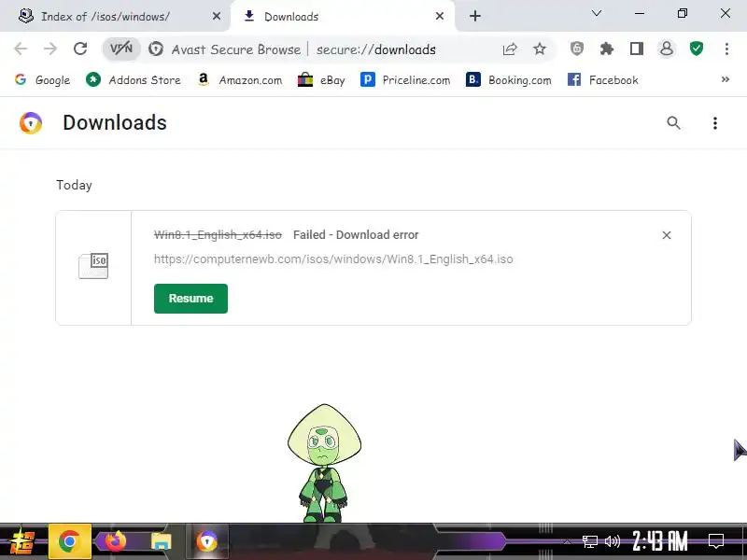
Task: Open the Avast privacy guard shield icon
Action: tap(577, 49)
